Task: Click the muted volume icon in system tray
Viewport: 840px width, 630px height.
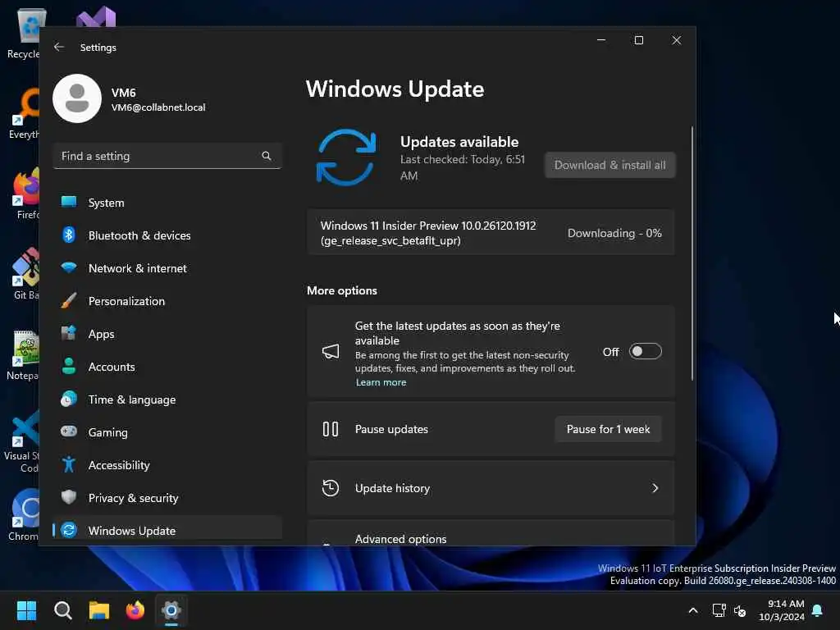Action: point(740,610)
